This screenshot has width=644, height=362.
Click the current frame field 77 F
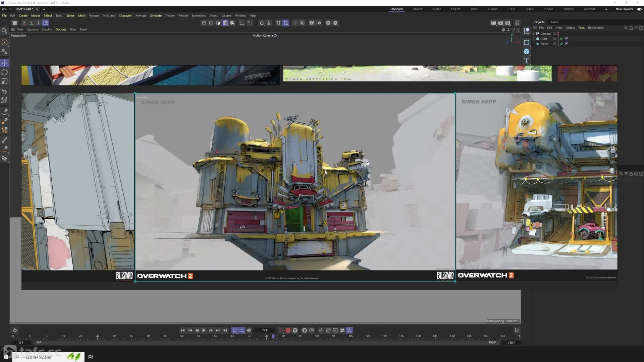click(x=265, y=330)
